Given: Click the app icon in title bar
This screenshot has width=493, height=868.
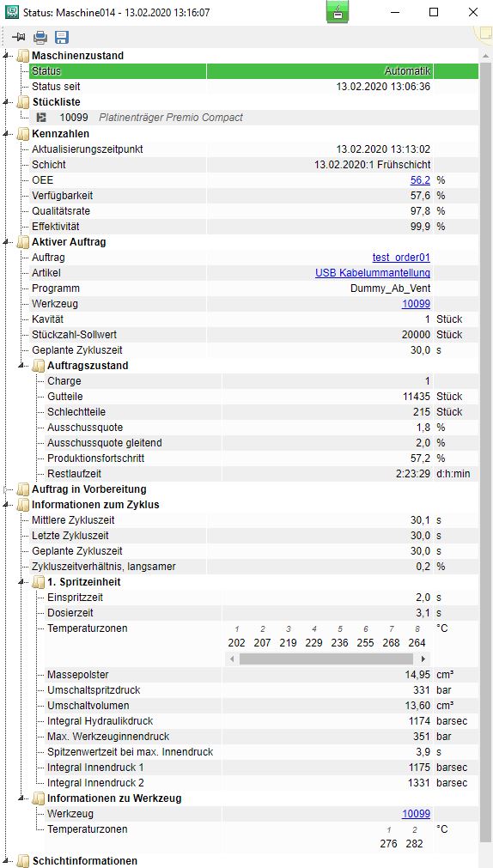Looking at the screenshot, I should point(10,12).
